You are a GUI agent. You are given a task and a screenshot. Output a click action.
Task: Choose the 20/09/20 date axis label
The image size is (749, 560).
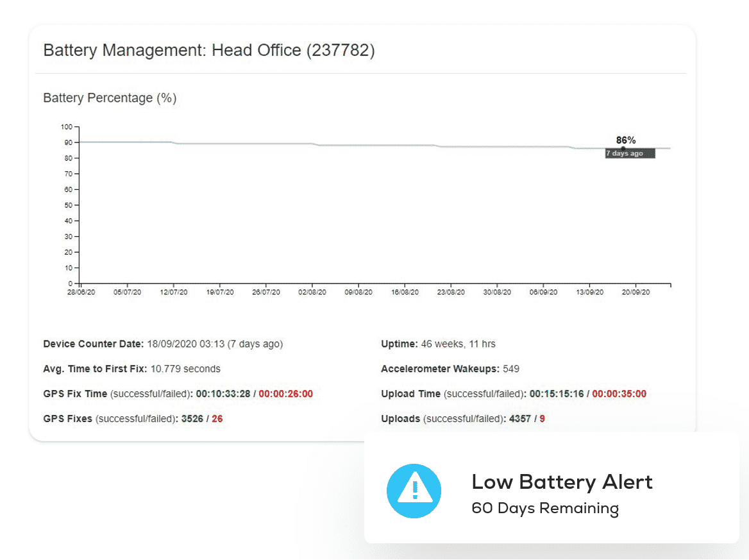[636, 292]
